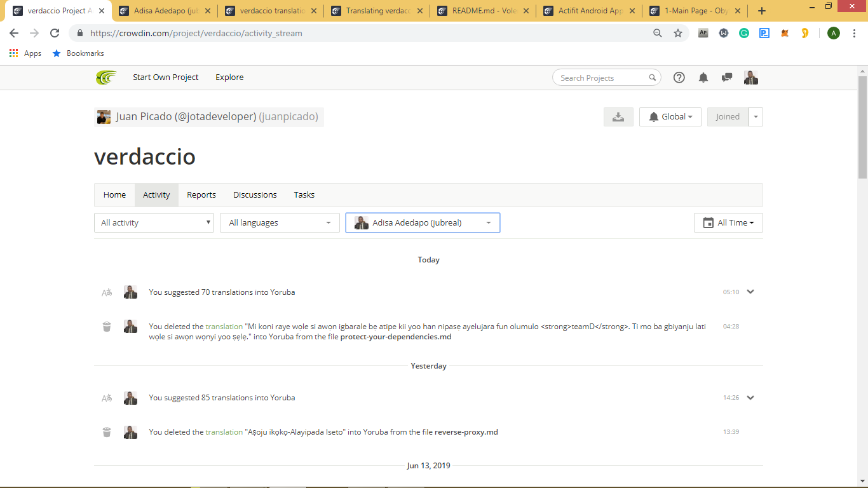The height and width of the screenshot is (488, 868).
Task: Close the Translating verdaccio browser tab
Action: [x=419, y=11]
